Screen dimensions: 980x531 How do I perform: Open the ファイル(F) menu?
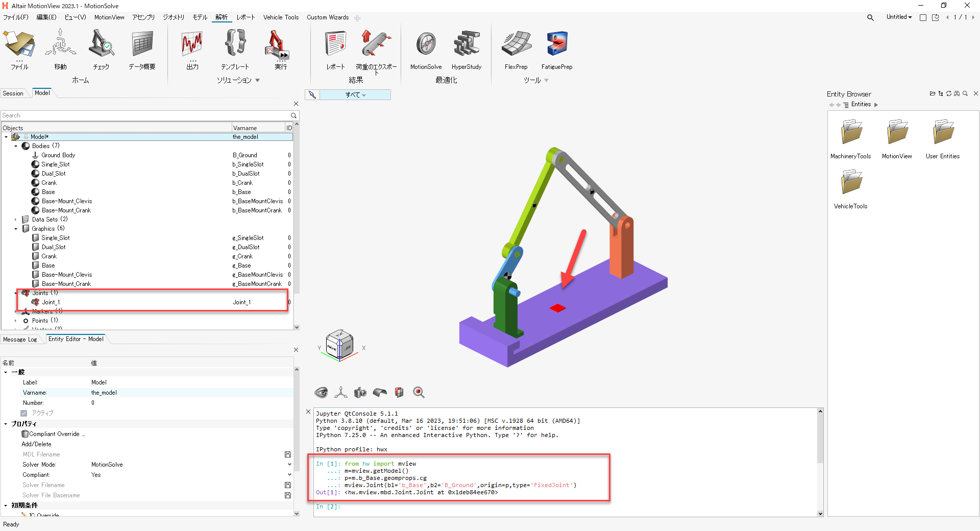[x=16, y=17]
